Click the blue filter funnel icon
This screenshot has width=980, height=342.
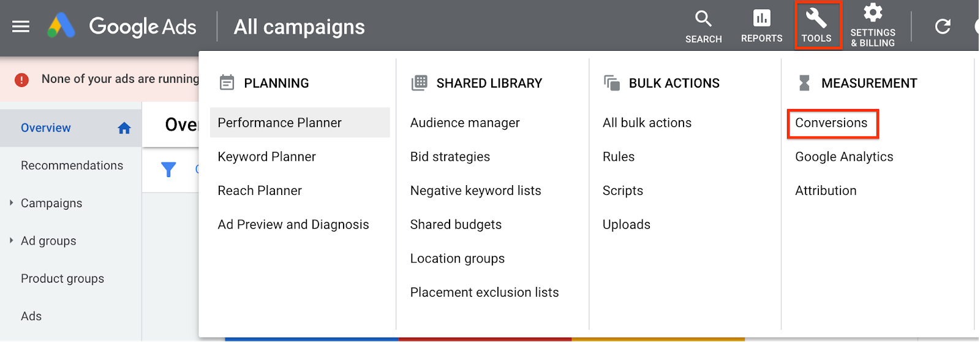click(x=168, y=169)
